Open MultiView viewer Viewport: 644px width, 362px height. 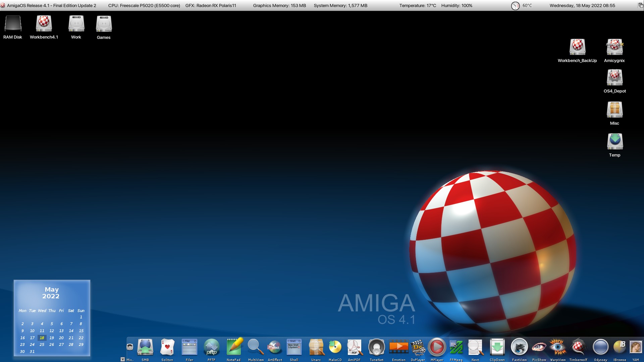point(256,348)
